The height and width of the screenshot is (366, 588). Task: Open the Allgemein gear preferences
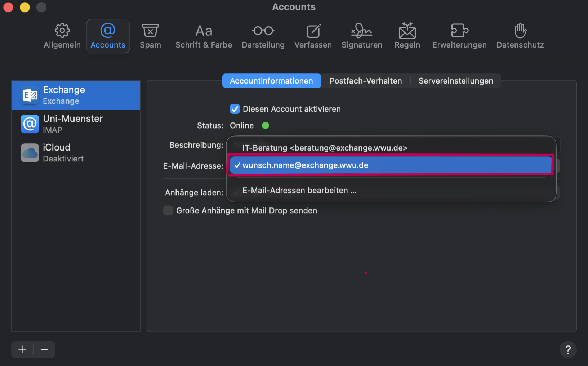pyautogui.click(x=62, y=36)
